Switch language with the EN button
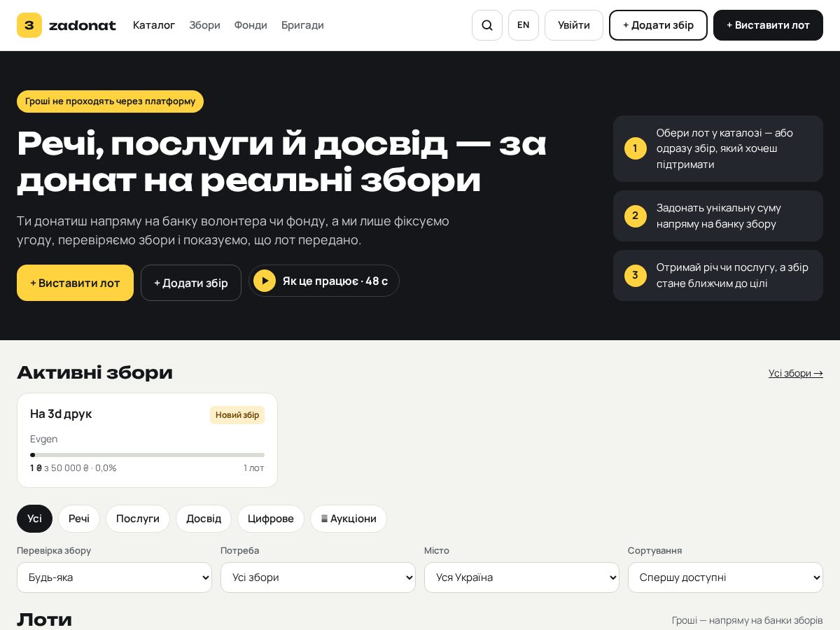Viewport: 840px width, 630px height. coord(524,25)
